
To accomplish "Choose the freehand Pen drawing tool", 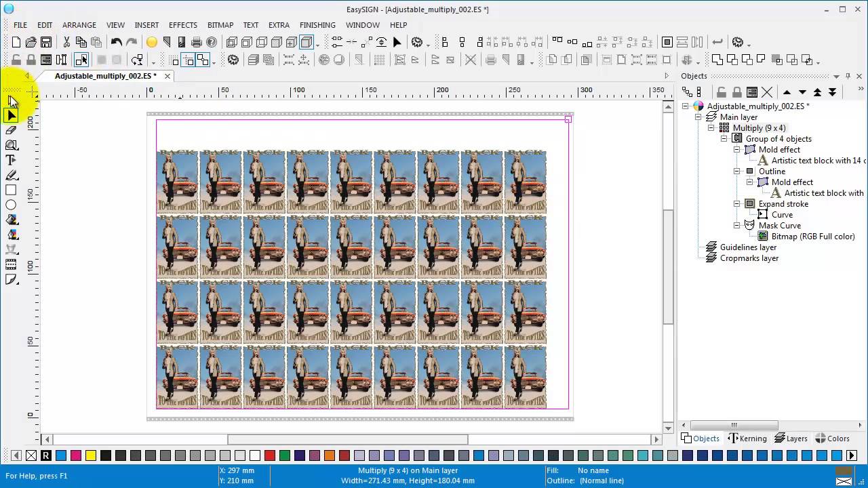I will pyautogui.click(x=11, y=175).
